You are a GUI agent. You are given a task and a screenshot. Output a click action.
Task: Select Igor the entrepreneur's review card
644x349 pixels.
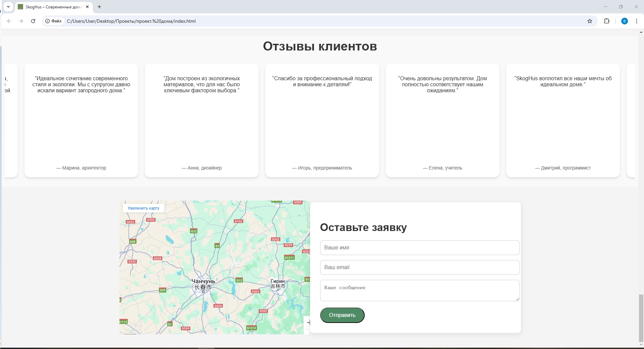322,120
